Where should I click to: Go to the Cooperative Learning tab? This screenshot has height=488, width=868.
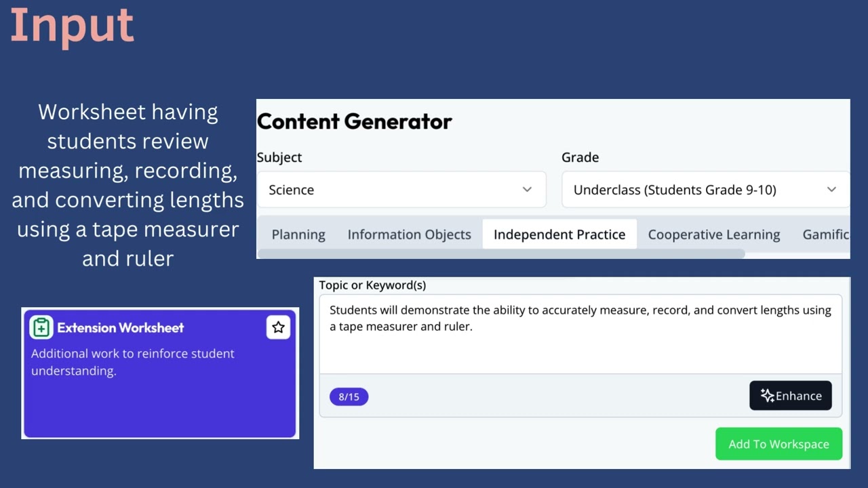[714, 235]
